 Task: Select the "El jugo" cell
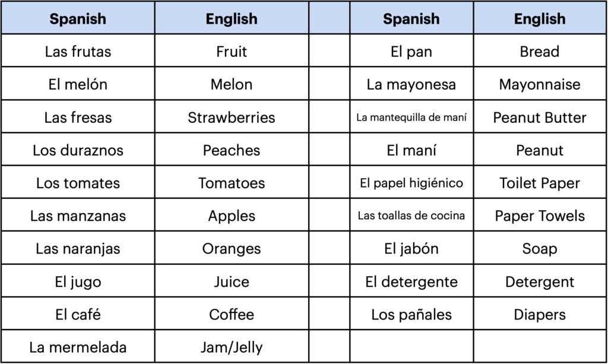pyautogui.click(x=78, y=281)
